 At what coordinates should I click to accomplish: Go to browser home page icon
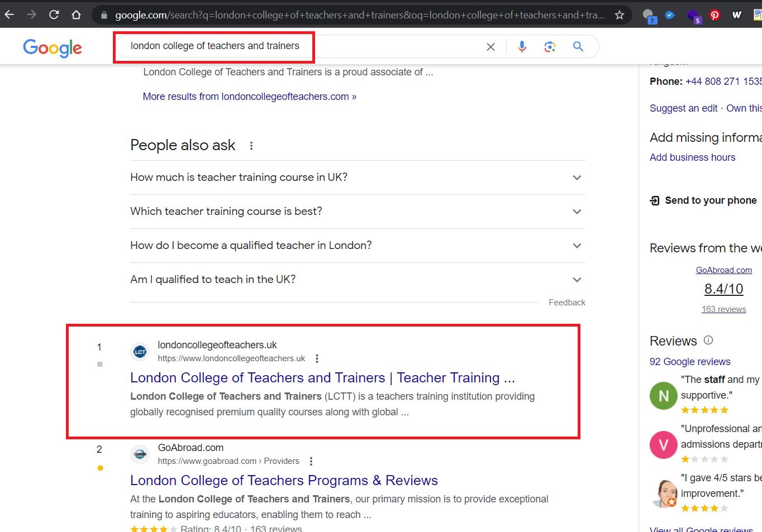pyautogui.click(x=77, y=15)
